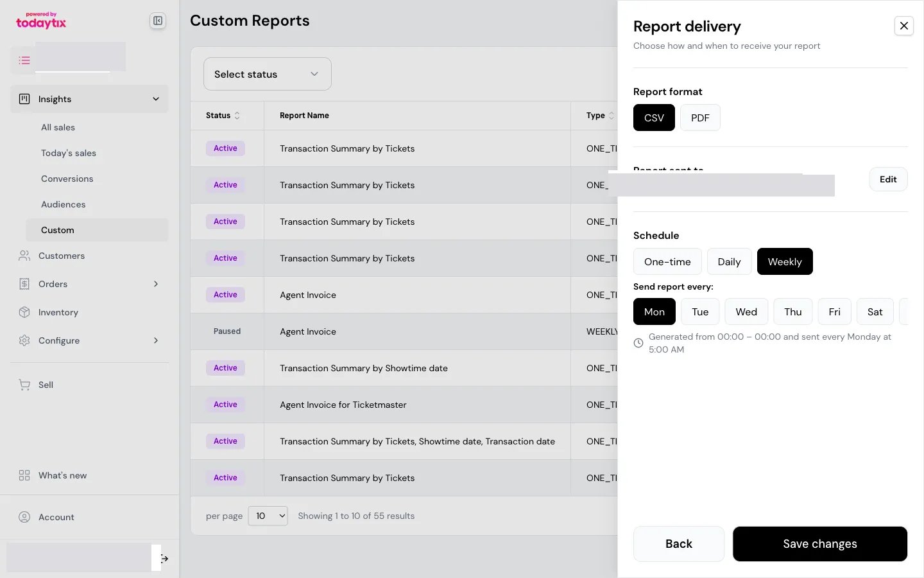This screenshot has width=924, height=578.
Task: Toggle Fri as send day
Action: [834, 311]
